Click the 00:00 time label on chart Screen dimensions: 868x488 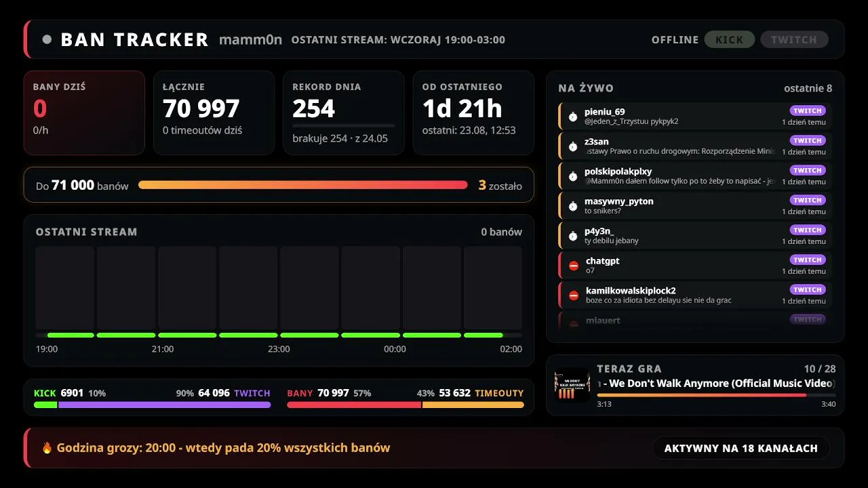[395, 349]
